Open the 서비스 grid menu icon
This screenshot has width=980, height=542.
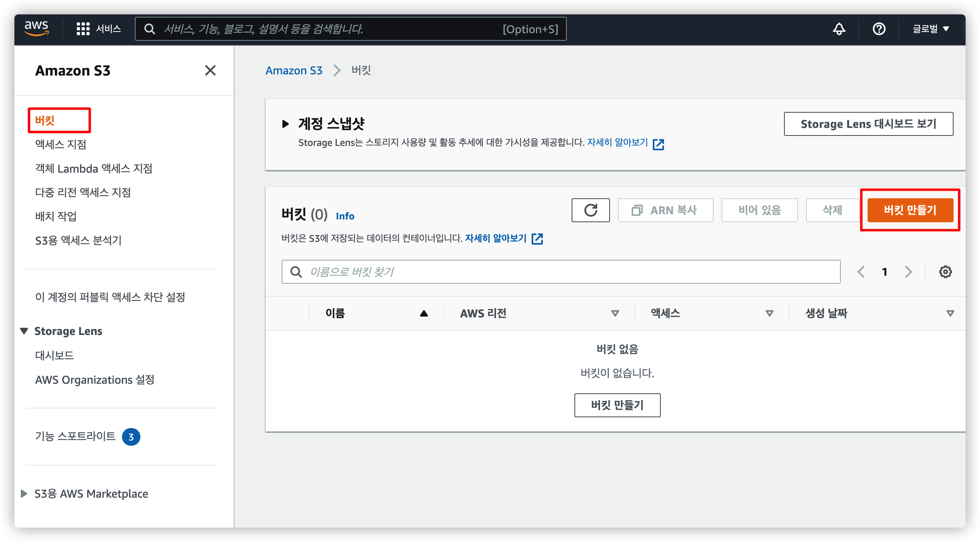coord(83,29)
